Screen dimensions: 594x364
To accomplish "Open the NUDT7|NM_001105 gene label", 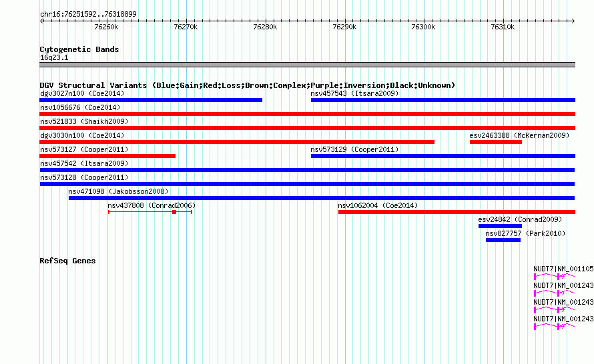I will (x=563, y=269).
